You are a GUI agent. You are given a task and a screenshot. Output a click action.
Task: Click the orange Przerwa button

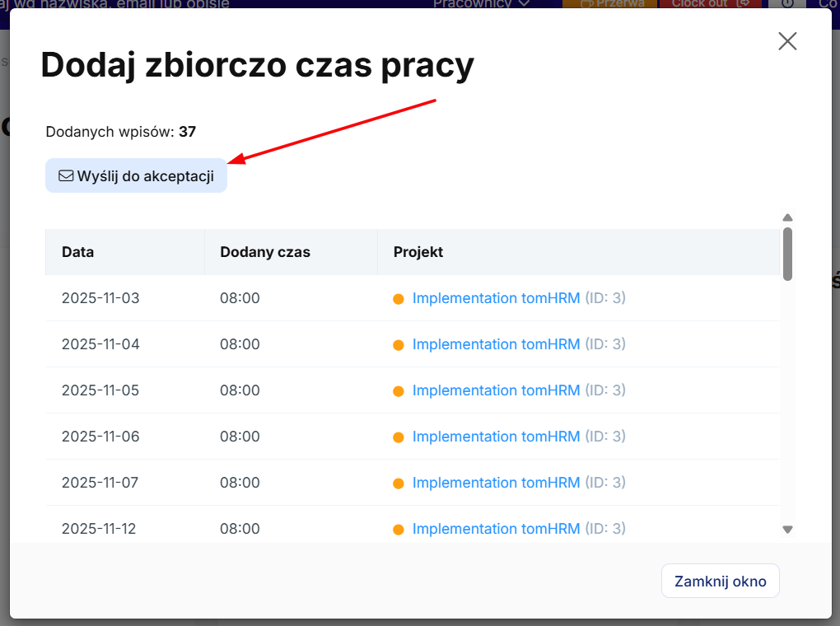pyautogui.click(x=609, y=4)
